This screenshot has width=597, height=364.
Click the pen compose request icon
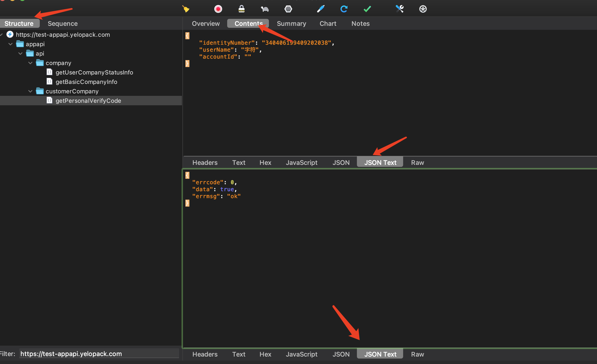pyautogui.click(x=321, y=9)
